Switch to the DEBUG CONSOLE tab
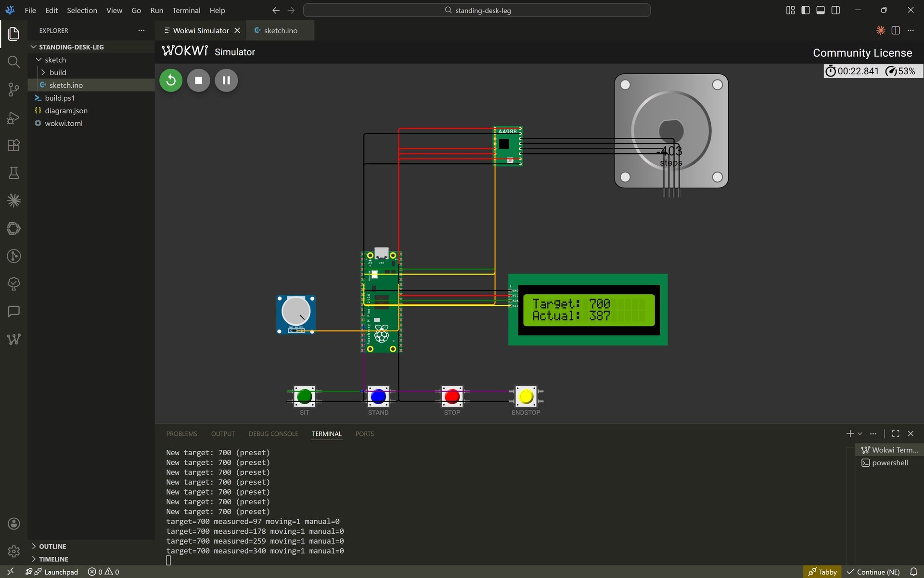Viewport: 924px width, 578px height. coord(273,433)
